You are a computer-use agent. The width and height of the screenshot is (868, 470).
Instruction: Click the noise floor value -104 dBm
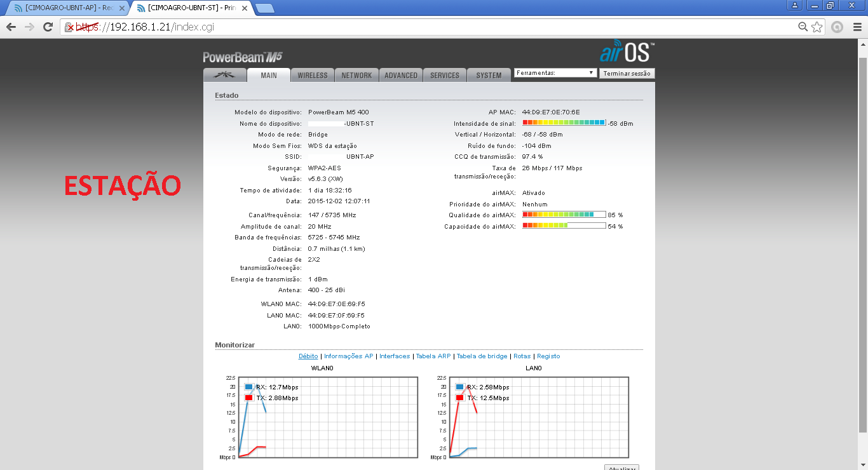[537, 146]
